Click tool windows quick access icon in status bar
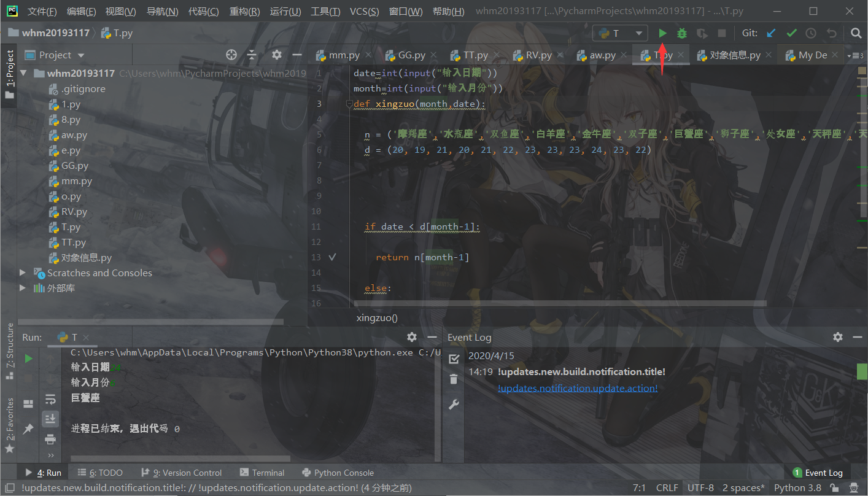 point(10,488)
